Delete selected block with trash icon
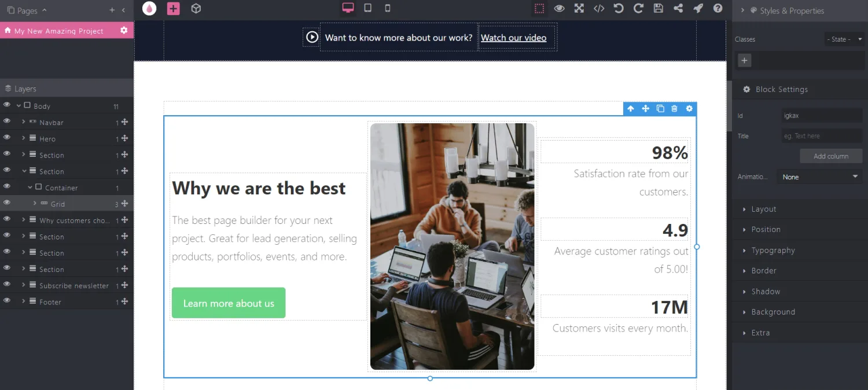Viewport: 868px width, 390px height. [674, 109]
